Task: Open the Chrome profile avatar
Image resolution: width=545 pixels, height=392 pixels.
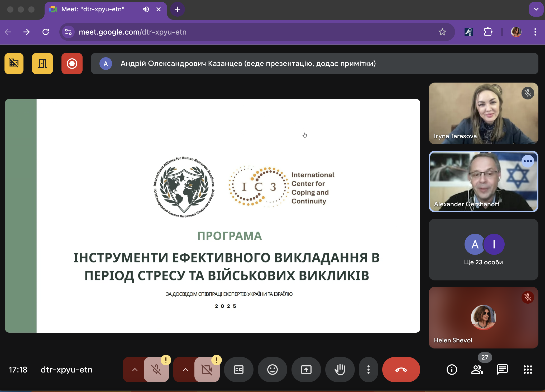Action: tap(516, 32)
